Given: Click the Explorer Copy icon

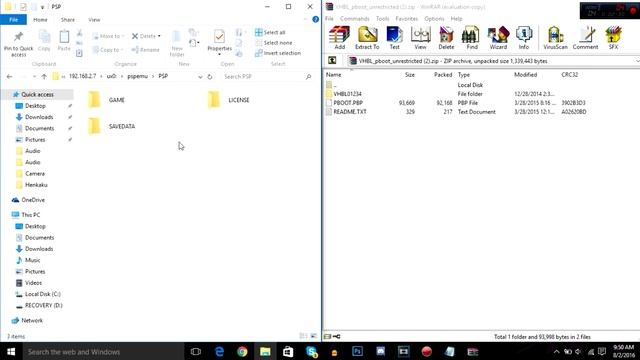Looking at the screenshot, I should click(x=44, y=41).
